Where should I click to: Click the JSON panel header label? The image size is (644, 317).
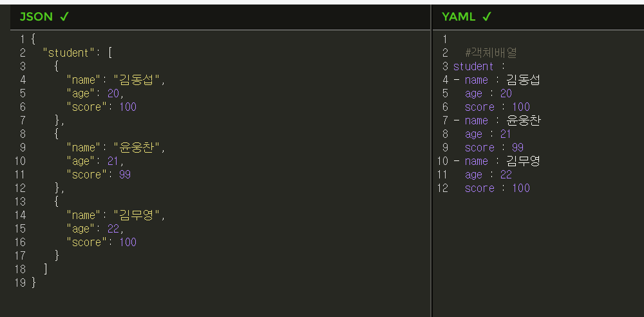(x=36, y=17)
